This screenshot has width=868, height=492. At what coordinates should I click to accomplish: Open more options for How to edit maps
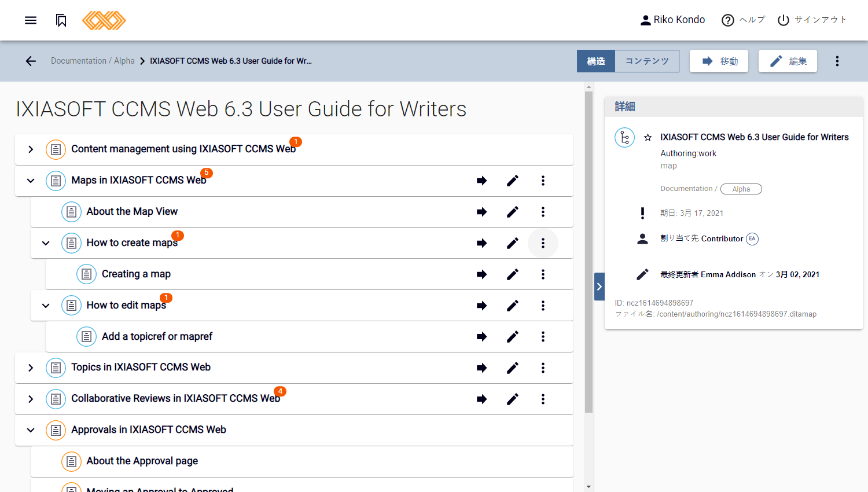click(x=543, y=306)
